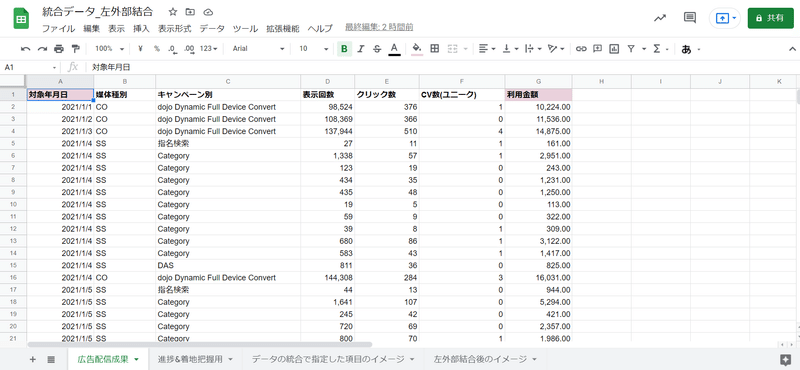Open the zoom 100% dropdown

pos(109,49)
